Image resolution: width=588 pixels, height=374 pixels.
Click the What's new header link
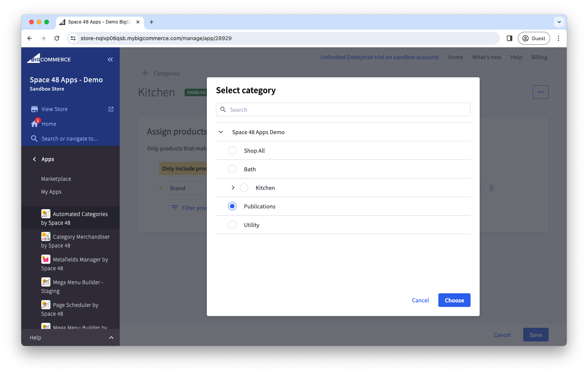(x=486, y=57)
